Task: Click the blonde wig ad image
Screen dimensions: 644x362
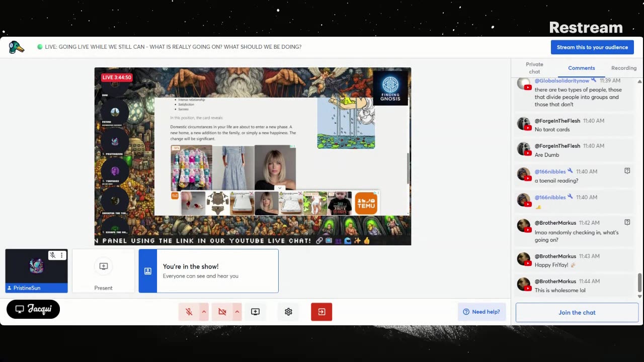Action: [x=275, y=167]
